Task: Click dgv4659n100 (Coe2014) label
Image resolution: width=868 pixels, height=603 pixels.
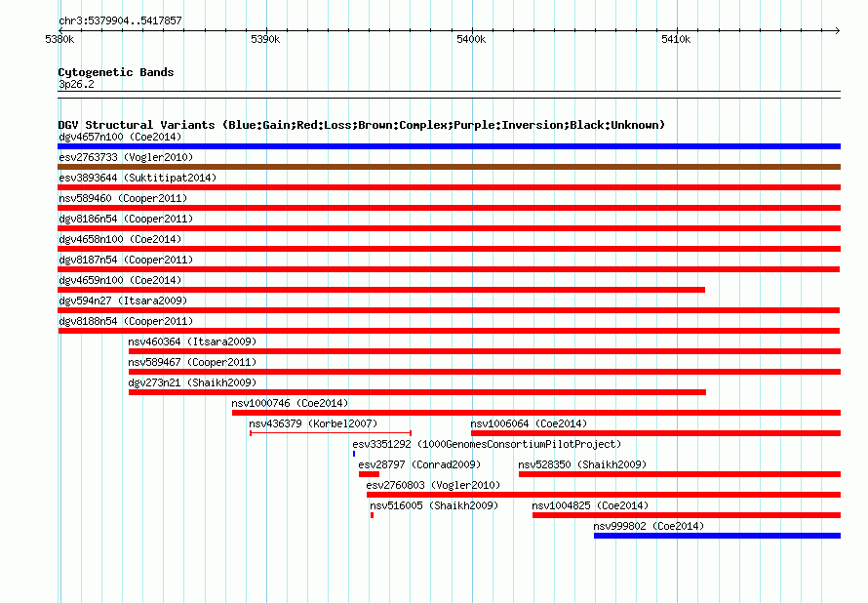Action: 120,280
